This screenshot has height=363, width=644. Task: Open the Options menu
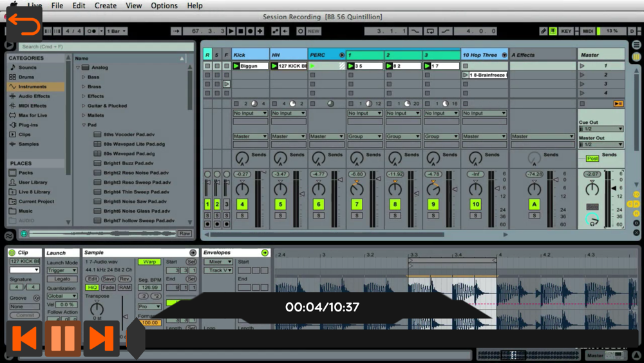164,6
